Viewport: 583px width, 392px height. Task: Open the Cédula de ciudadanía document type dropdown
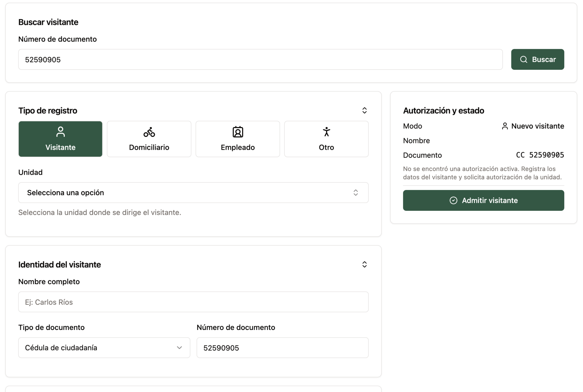tap(104, 348)
